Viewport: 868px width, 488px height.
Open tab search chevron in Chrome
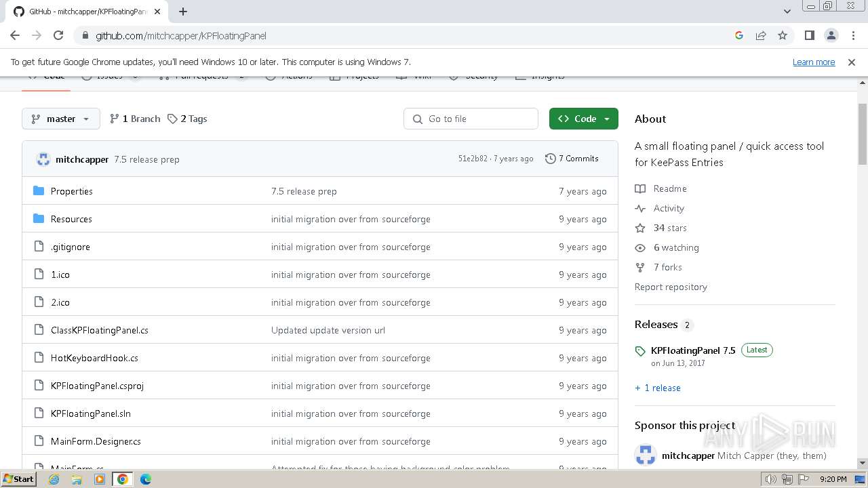coord(787,12)
